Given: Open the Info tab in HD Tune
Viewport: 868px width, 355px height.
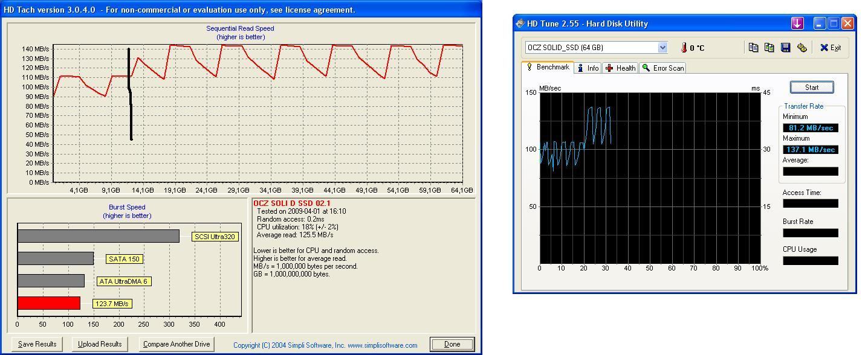Looking at the screenshot, I should click(x=588, y=68).
